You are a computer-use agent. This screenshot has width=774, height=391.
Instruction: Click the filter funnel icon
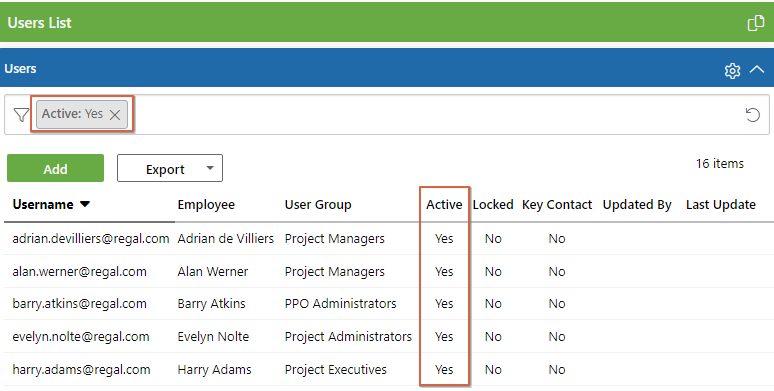coord(21,115)
